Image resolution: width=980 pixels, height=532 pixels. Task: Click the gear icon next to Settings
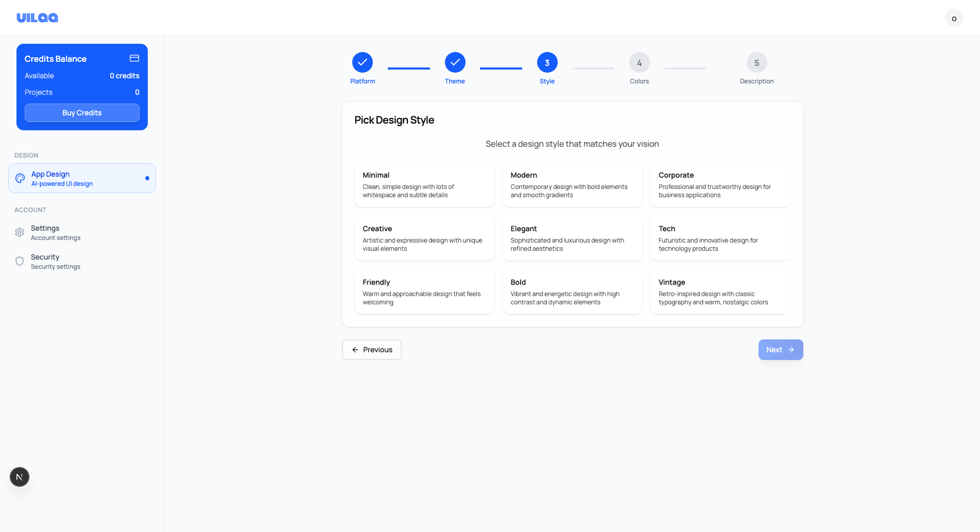20,232
